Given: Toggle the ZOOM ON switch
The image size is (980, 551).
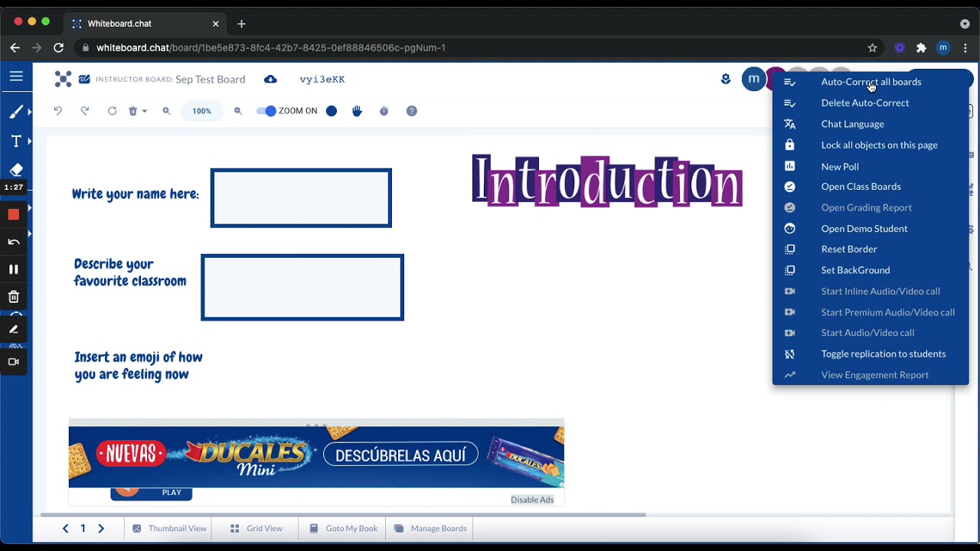Looking at the screenshot, I should point(266,111).
